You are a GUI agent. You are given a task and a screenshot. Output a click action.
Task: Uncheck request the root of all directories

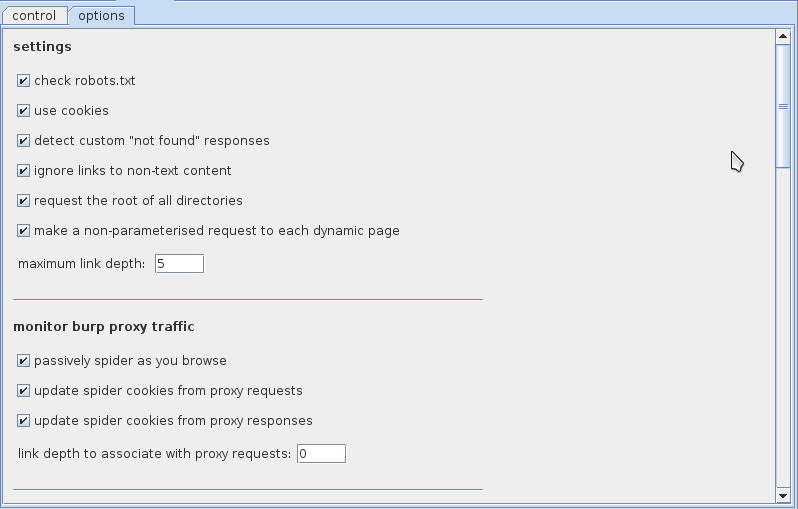(23, 201)
